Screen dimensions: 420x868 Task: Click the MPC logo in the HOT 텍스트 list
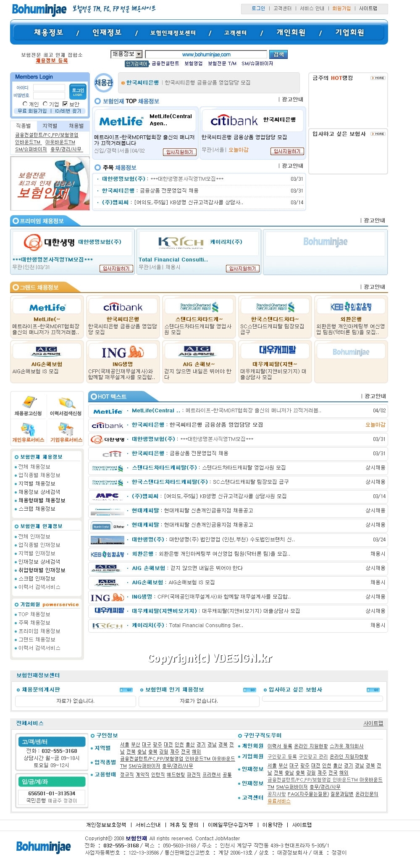[x=107, y=496]
